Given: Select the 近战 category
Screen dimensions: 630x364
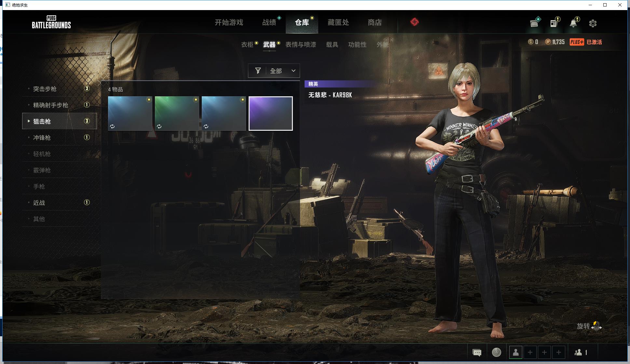Looking at the screenshot, I should (x=60, y=203).
